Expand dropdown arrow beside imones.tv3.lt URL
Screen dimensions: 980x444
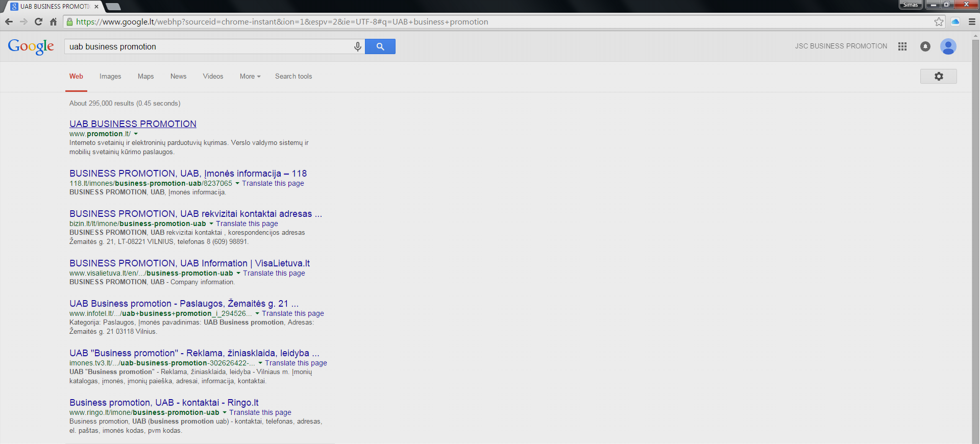(x=260, y=363)
